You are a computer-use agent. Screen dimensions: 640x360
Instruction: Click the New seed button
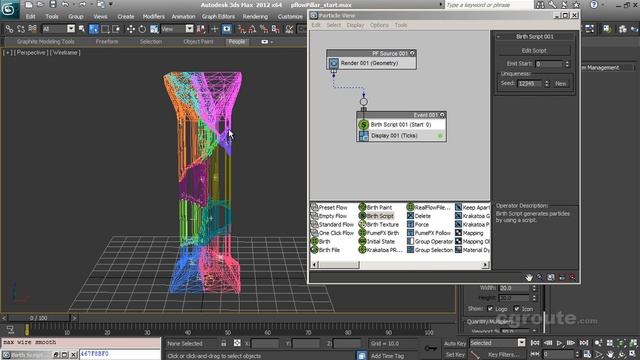[561, 84]
